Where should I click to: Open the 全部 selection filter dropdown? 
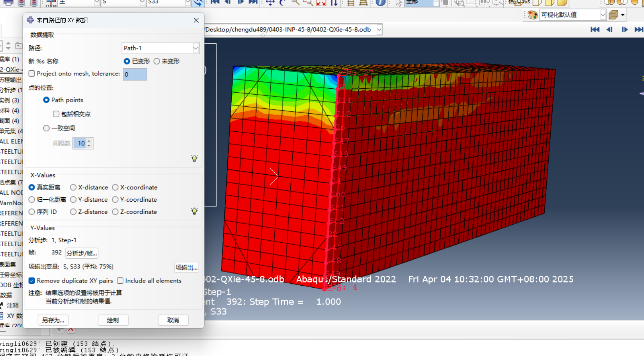point(436,2)
